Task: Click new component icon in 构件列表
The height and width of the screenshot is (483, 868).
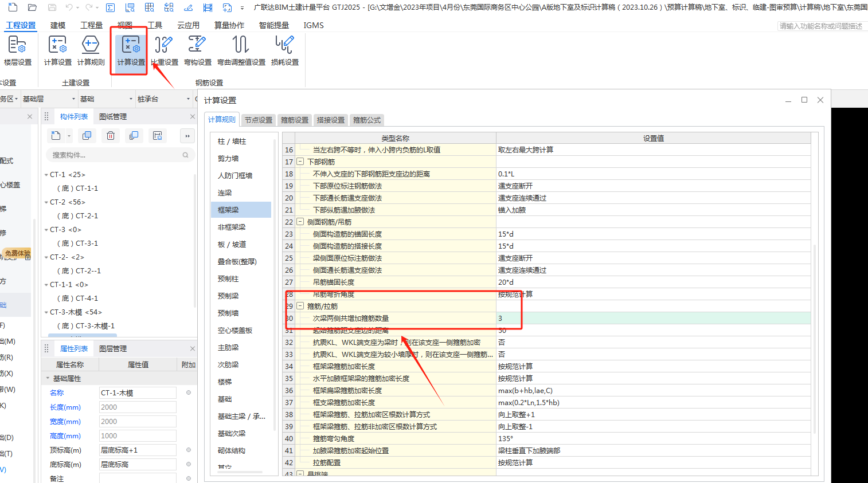Action: tap(56, 136)
